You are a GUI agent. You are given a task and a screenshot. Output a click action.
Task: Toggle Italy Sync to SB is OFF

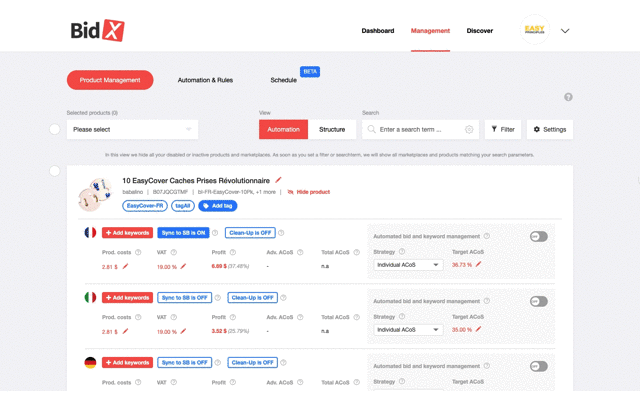tap(184, 298)
